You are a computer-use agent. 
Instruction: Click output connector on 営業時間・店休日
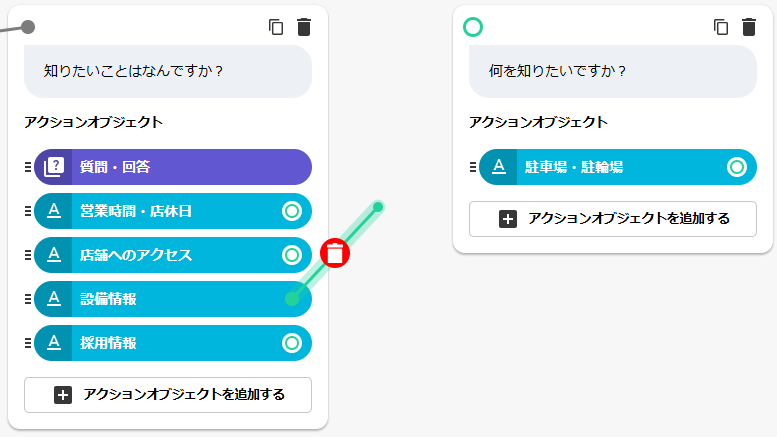coord(292,211)
